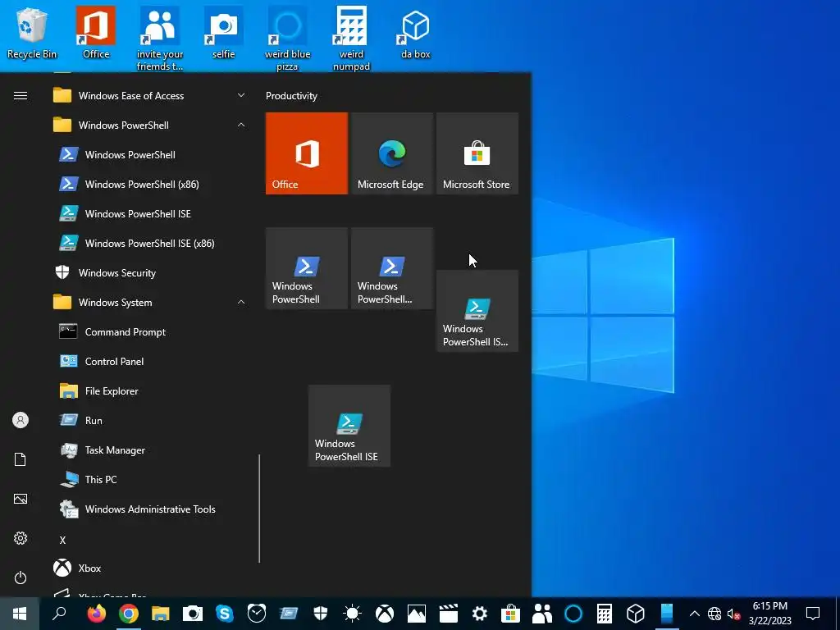Show hidden system tray icons
This screenshot has height=630, width=840.
pos(694,614)
